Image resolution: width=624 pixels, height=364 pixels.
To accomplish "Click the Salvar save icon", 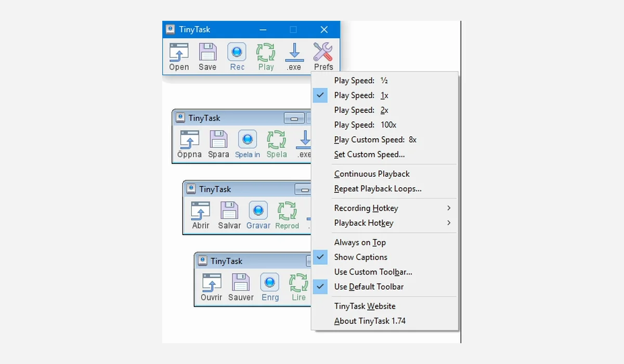I will [229, 211].
